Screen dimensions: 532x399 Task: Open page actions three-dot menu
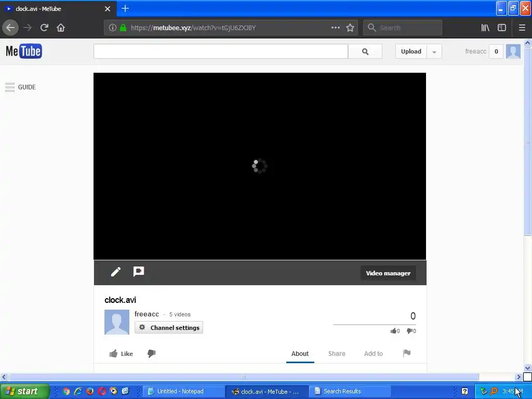click(335, 28)
